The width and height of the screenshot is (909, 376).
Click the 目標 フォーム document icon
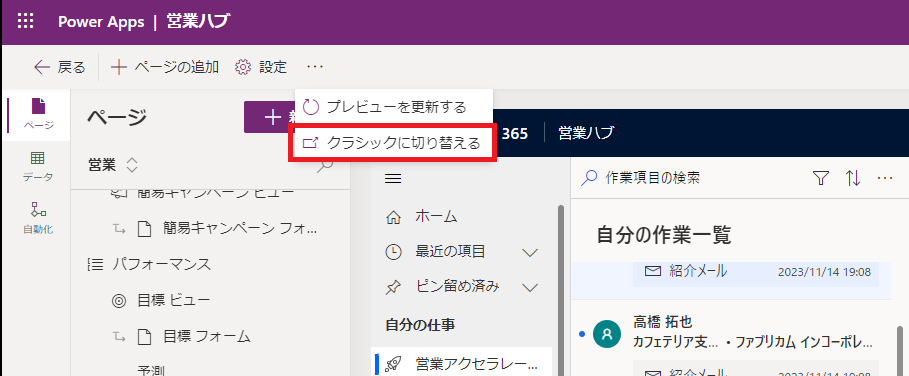coord(144,337)
